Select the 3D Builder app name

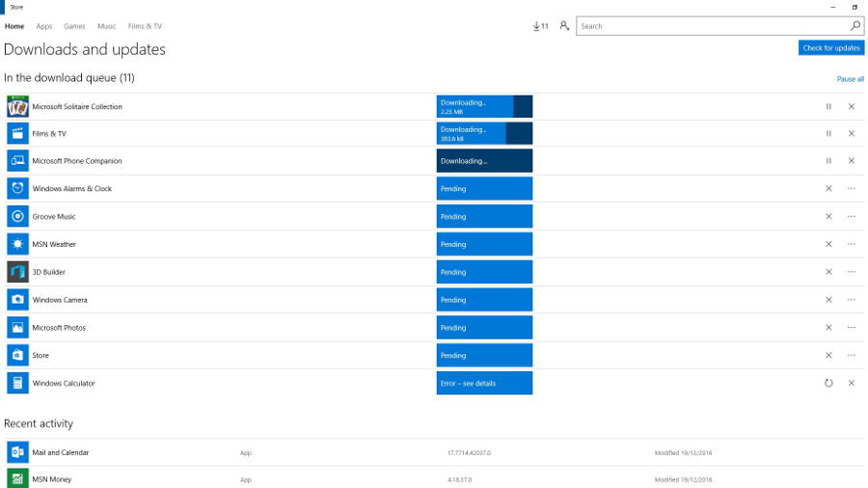[49, 272]
